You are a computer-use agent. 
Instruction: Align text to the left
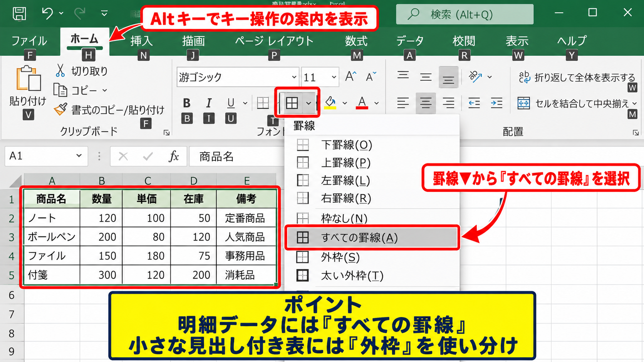[x=403, y=103]
